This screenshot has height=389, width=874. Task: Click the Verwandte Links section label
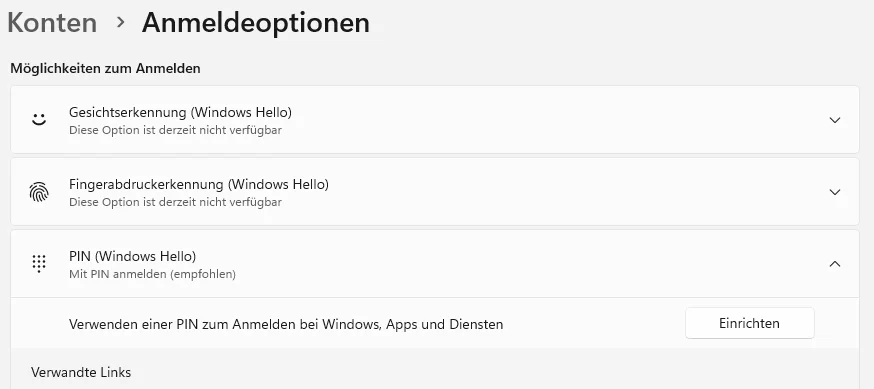pyautogui.click(x=81, y=372)
